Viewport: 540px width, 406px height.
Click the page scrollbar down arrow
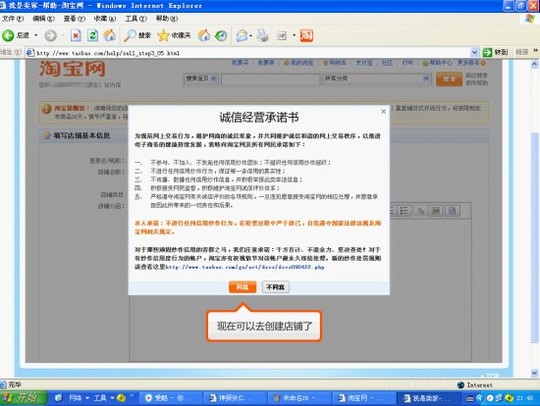[534, 373]
